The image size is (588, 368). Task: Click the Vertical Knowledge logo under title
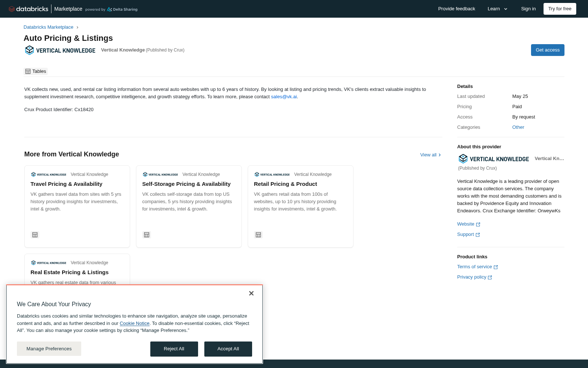(60, 50)
